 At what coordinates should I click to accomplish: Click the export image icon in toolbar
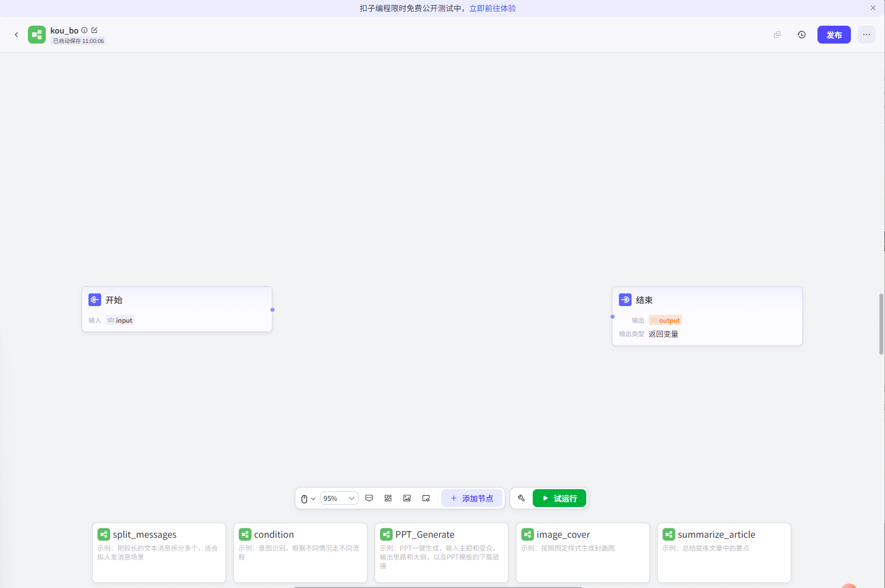coord(407,498)
